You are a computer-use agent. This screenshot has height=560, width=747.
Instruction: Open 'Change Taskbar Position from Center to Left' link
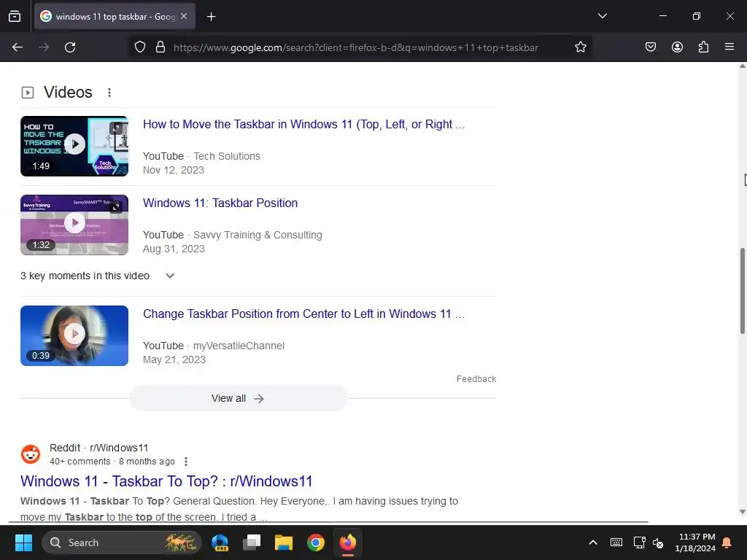pos(303,314)
